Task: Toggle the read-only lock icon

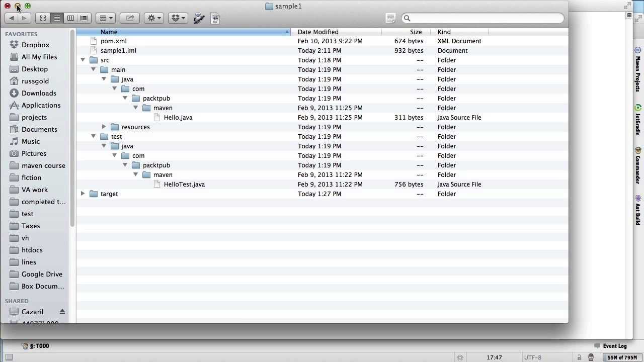Action: coord(579,357)
